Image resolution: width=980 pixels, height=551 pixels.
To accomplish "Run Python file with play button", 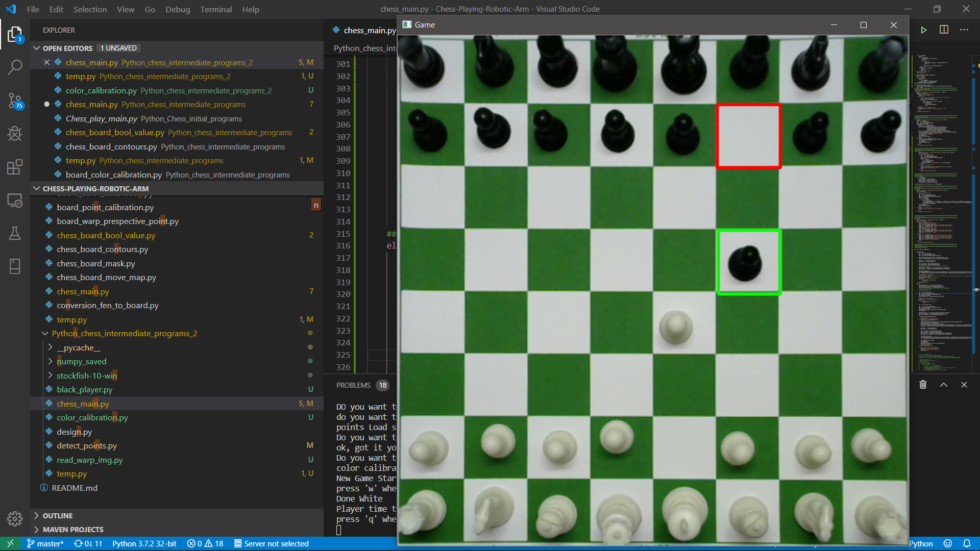I will (x=923, y=30).
